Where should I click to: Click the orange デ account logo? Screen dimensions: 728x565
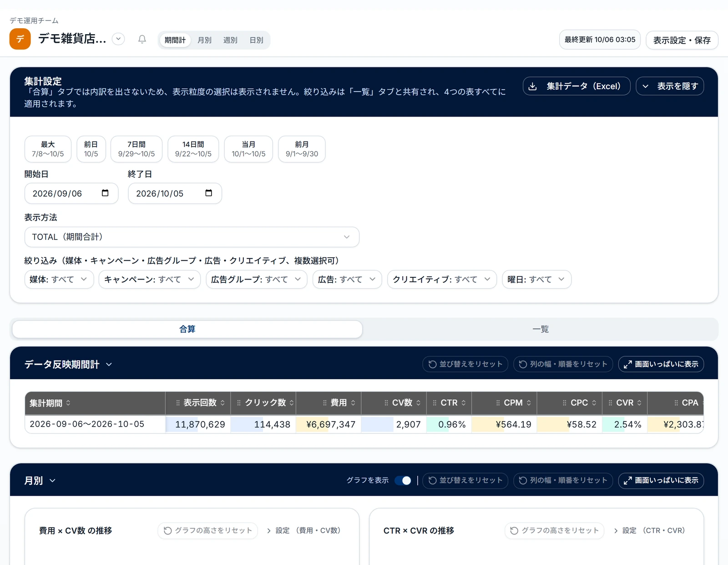(20, 39)
